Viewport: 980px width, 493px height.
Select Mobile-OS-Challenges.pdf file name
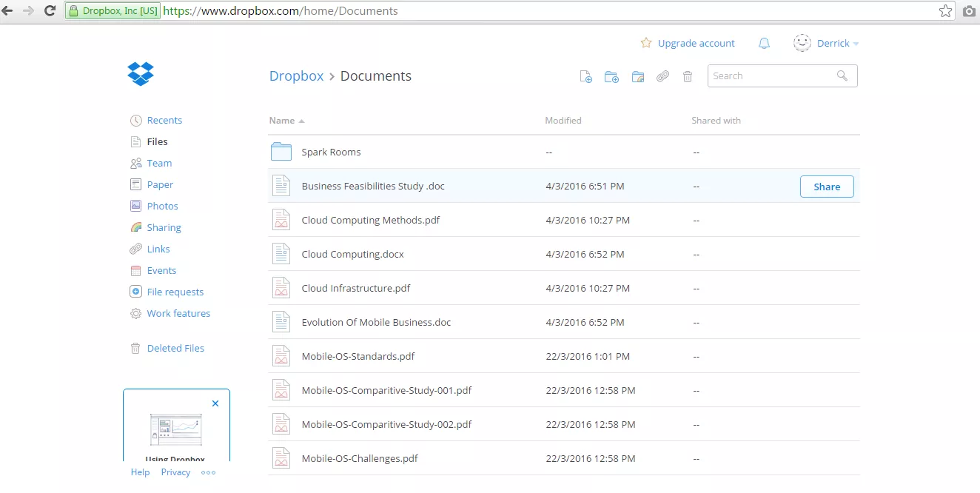360,459
